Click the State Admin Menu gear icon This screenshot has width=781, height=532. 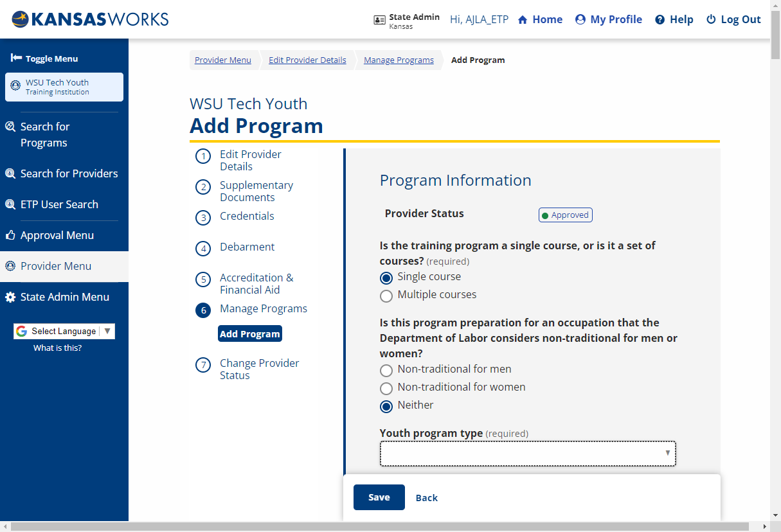tap(10, 297)
